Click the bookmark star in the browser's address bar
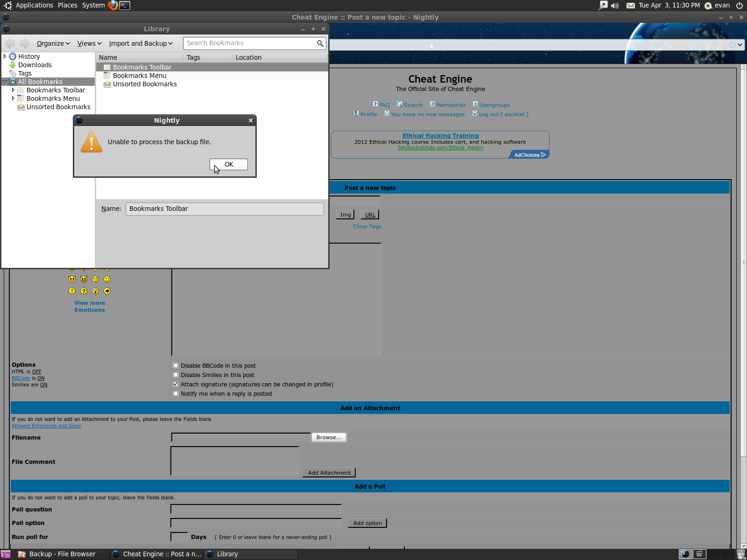747x560 pixels. click(732, 45)
